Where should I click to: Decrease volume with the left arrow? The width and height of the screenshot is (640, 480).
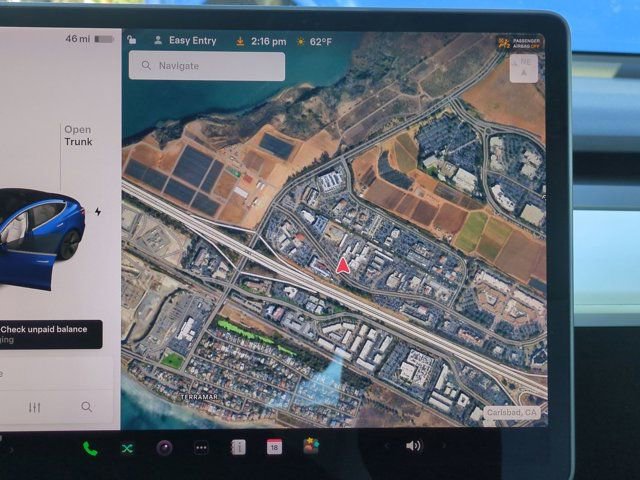tap(387, 446)
